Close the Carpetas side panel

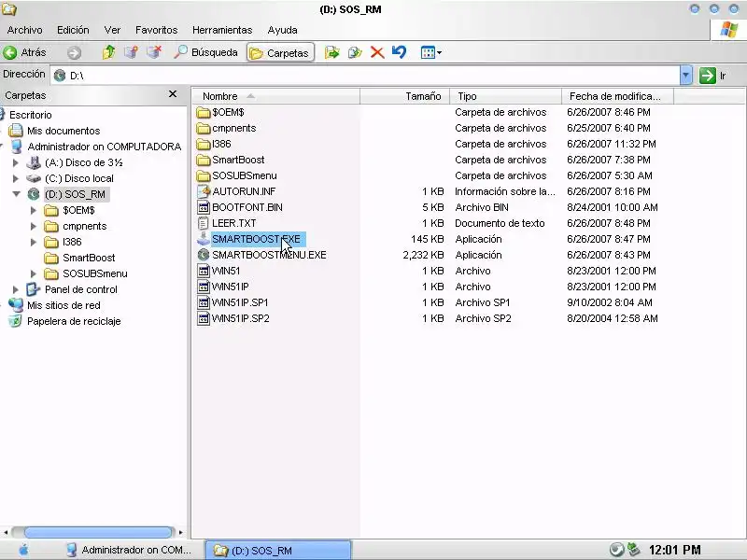point(173,94)
